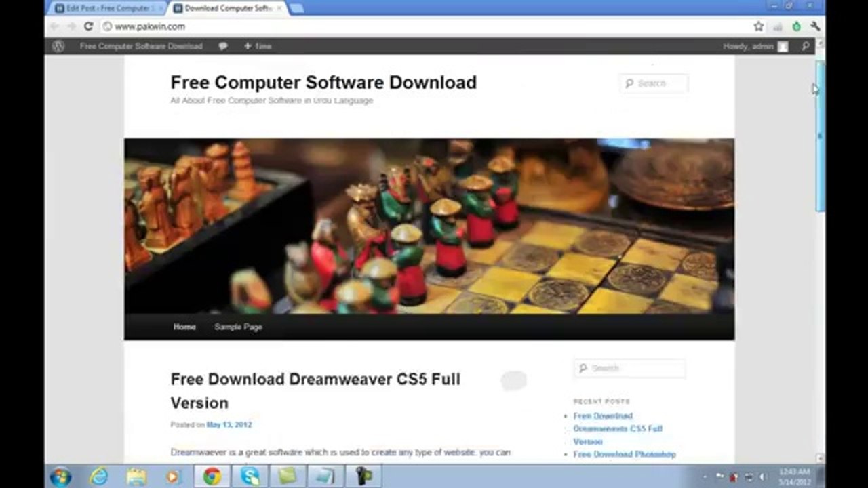
Task: Click the admin avatar next to Howdy
Action: coord(783,46)
